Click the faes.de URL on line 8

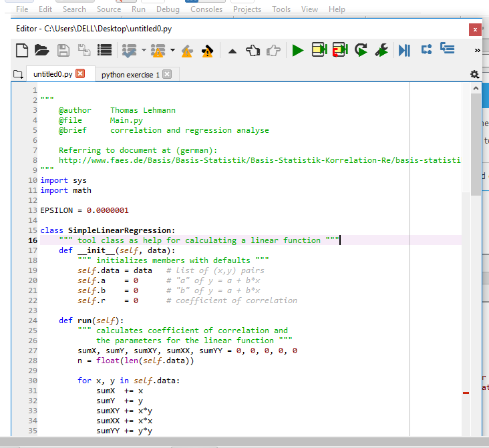pos(259,160)
